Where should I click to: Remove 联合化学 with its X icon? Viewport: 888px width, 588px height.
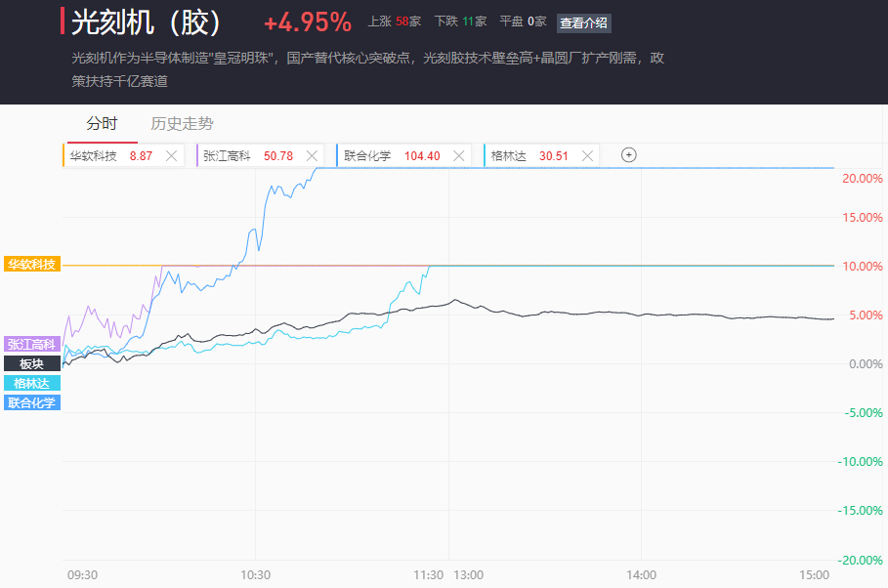coord(459,155)
